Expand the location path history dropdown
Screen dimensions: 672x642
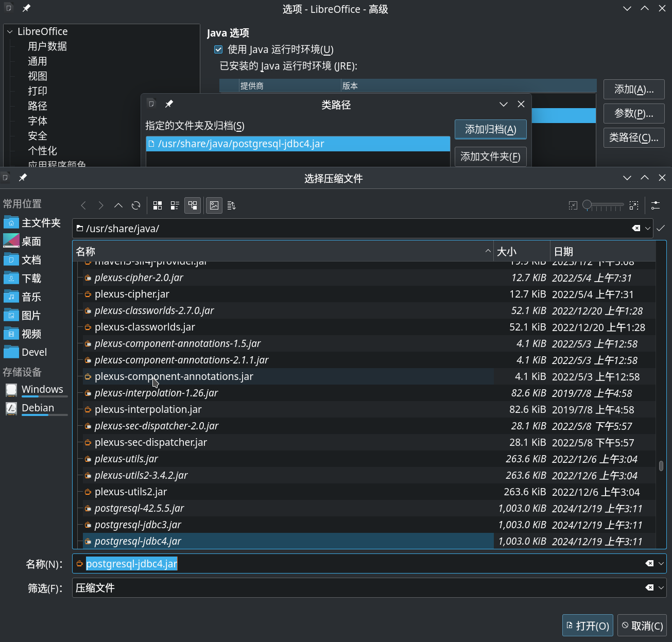[648, 228]
